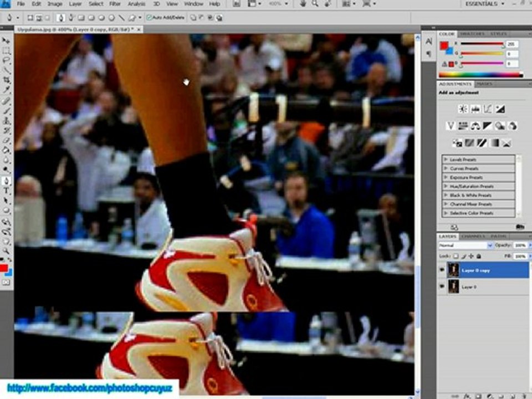This screenshot has height=399, width=532.
Task: Select the Path Selection tool
Action: (6, 201)
